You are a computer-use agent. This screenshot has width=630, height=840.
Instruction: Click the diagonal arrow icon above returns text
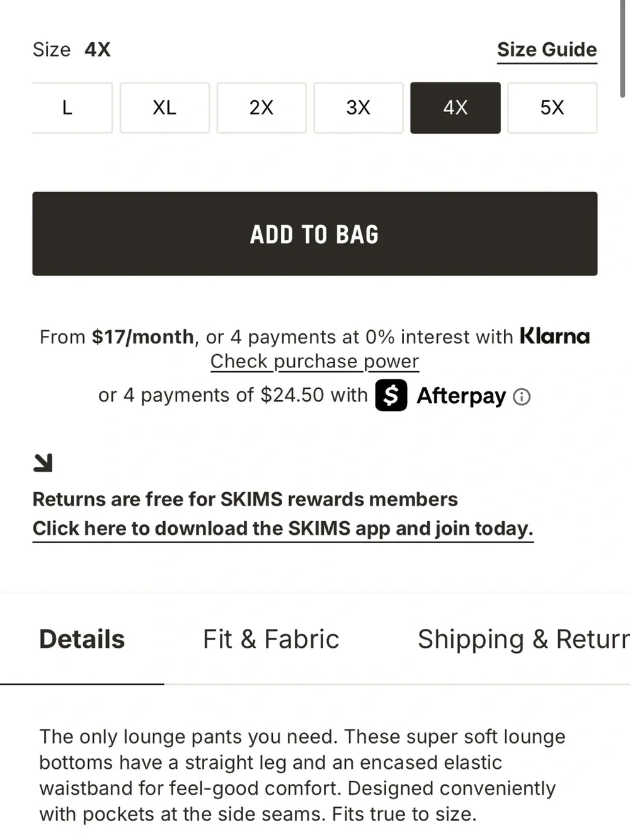(43, 463)
